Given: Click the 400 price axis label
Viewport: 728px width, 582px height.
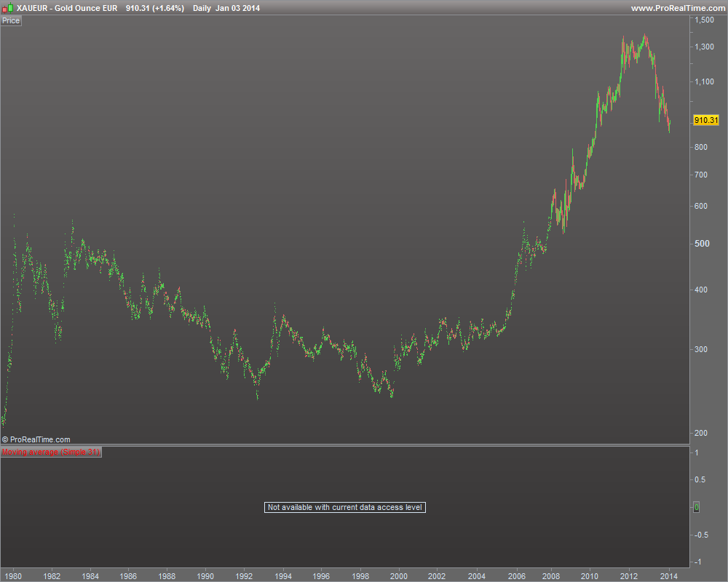Looking at the screenshot, I should coord(701,290).
